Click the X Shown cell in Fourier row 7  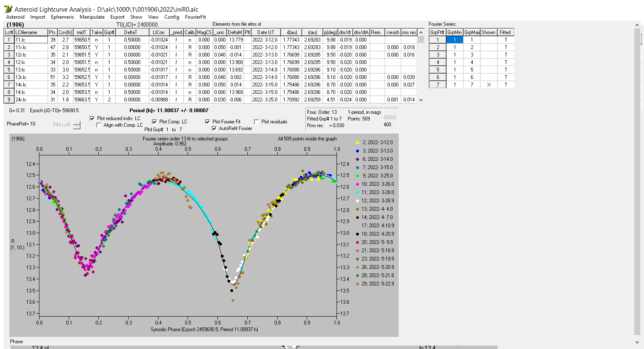[488, 85]
